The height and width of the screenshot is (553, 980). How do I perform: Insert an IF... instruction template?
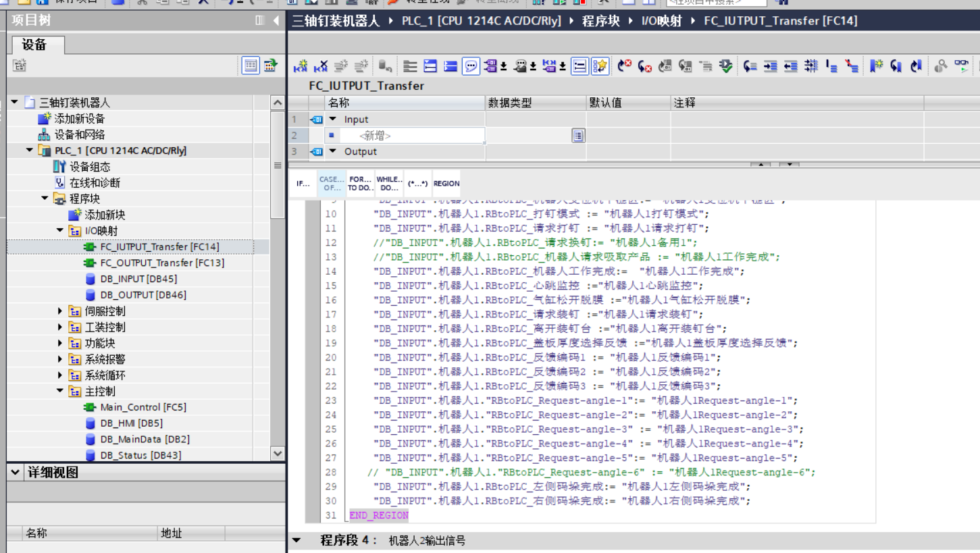click(x=303, y=184)
